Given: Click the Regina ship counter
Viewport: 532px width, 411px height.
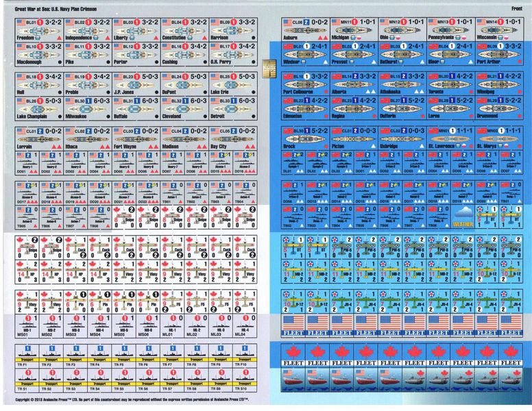Looking at the screenshot, I should [354, 108].
